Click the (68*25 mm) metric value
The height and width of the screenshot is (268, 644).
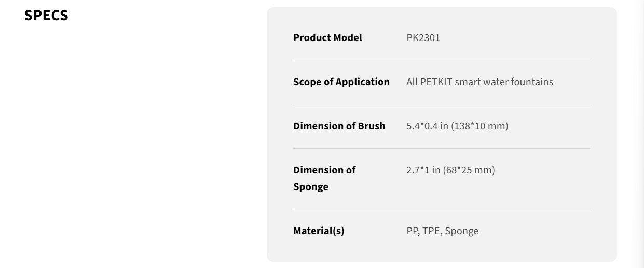pyautogui.click(x=469, y=170)
